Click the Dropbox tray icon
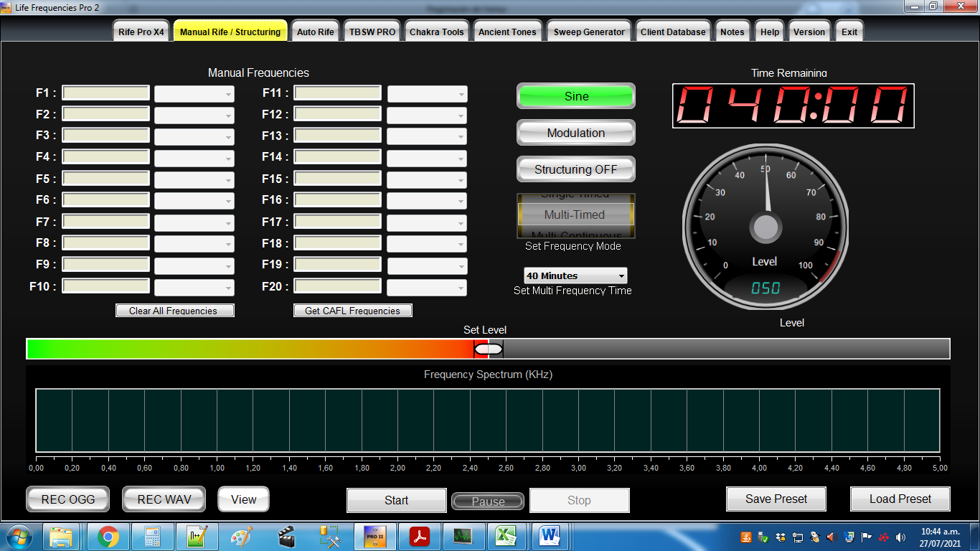 pos(780,537)
